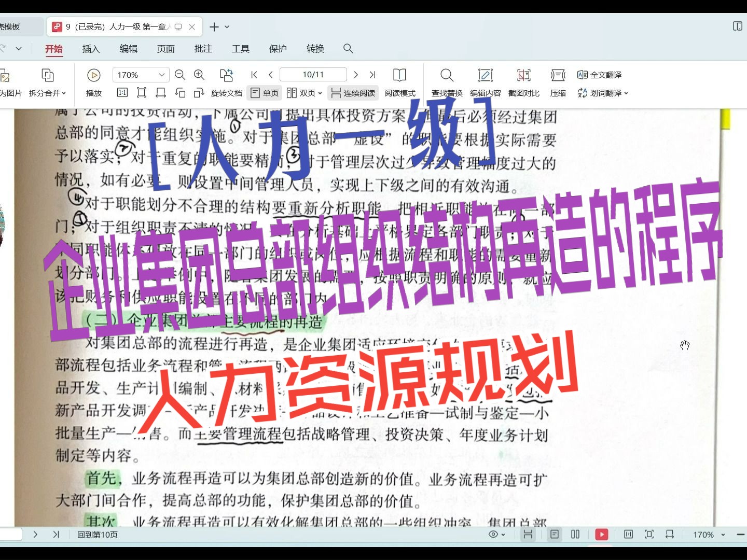Start Full Text Translation (全文翻译)
Screen dimensions: 747x560
coord(600,74)
